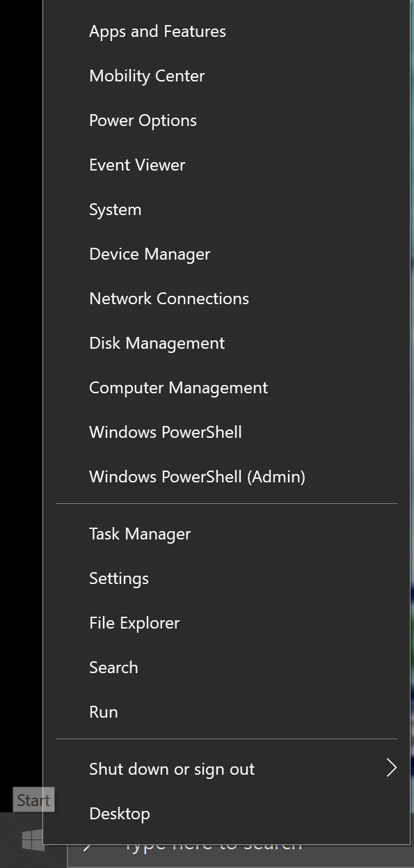The height and width of the screenshot is (868, 414).
Task: Show the Desktop via menu entry
Action: 227,814
